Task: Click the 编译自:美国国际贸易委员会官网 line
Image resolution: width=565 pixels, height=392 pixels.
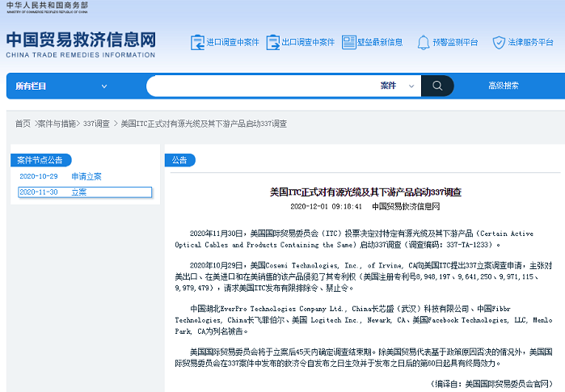Action: click(491, 384)
